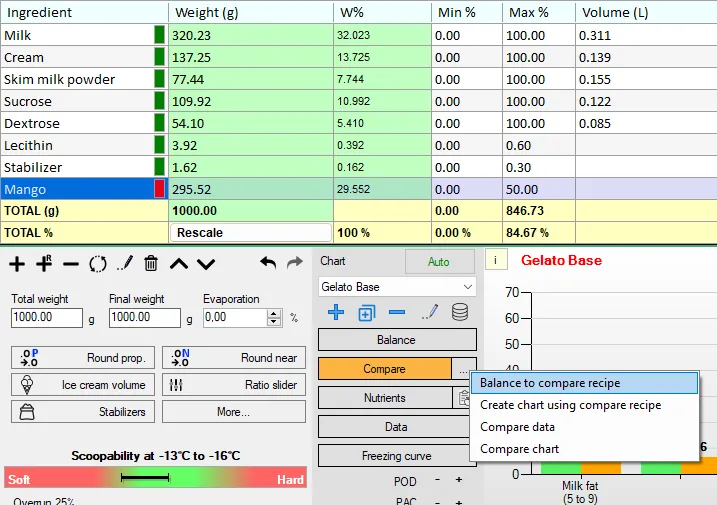Edit chart with the blue pencil icon
Image resolution: width=717 pixels, height=505 pixels.
430,312
